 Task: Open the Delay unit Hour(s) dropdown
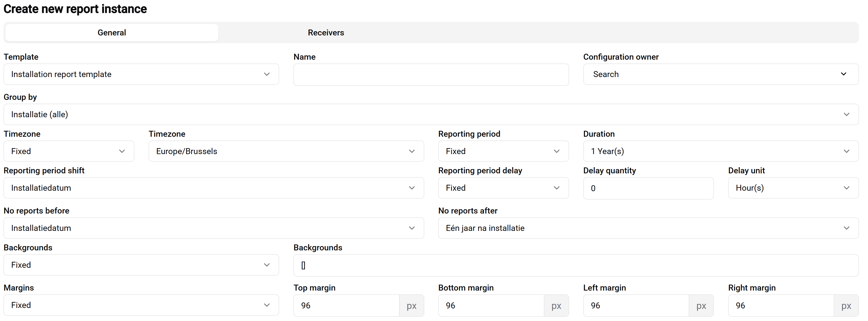coord(793,188)
